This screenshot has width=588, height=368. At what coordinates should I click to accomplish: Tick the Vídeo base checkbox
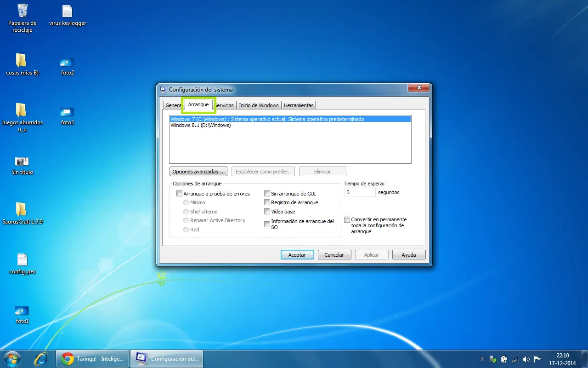point(267,212)
